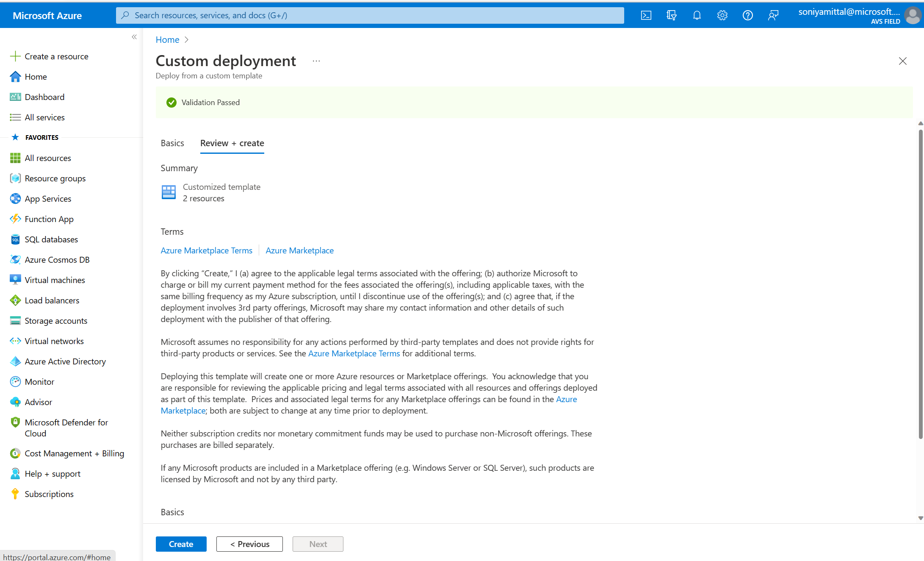Open the ellipsis menu beside Custom deployment
The height and width of the screenshot is (561, 924).
pyautogui.click(x=316, y=61)
